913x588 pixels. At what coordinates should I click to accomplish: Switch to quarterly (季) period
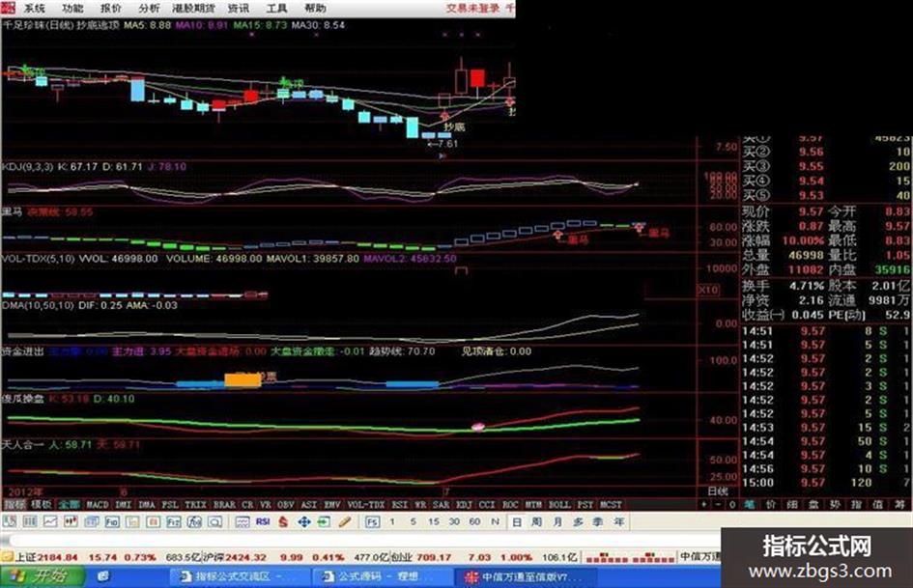tap(598, 522)
